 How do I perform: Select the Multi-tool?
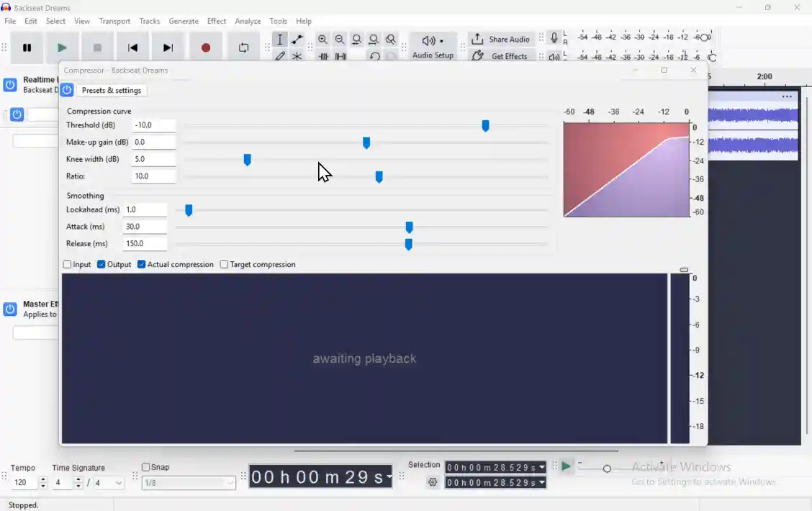click(297, 56)
